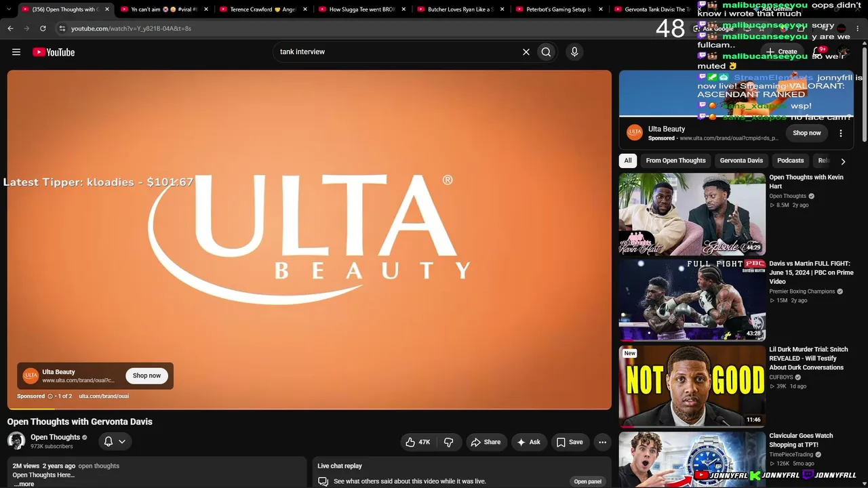Visit the TimePieceTrading channel

(x=791, y=455)
